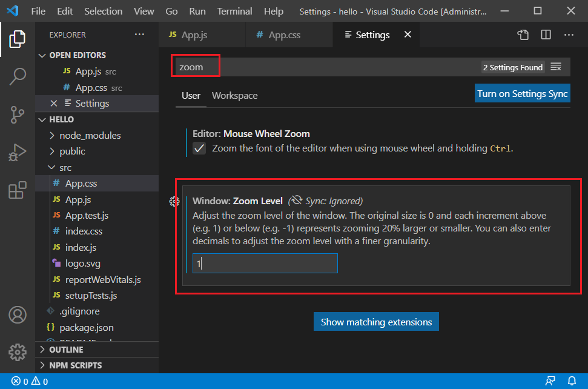Click the Split Editor icon

click(x=546, y=35)
